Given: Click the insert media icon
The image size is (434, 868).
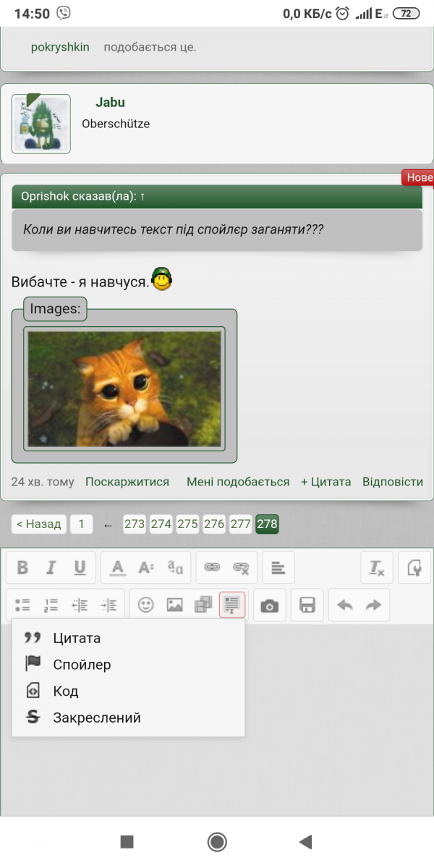Looking at the screenshot, I should pyautogui.click(x=203, y=605).
